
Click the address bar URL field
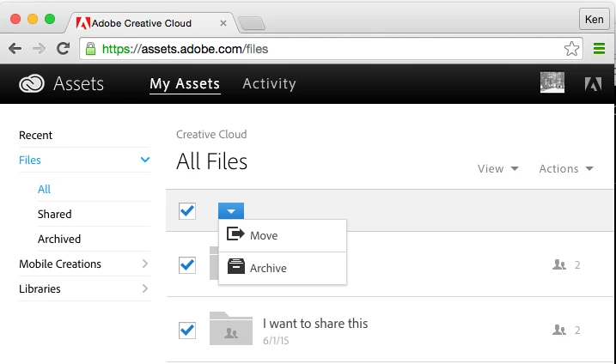click(331, 49)
